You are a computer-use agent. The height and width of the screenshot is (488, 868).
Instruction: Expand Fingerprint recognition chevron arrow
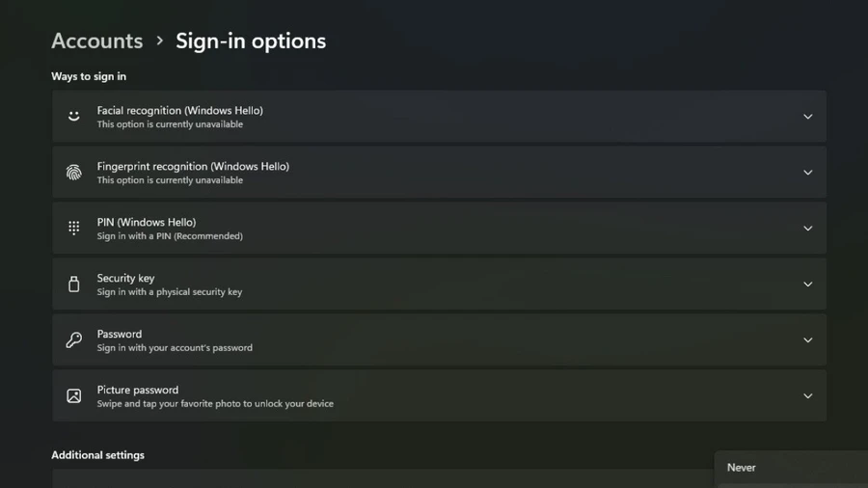pyautogui.click(x=807, y=173)
